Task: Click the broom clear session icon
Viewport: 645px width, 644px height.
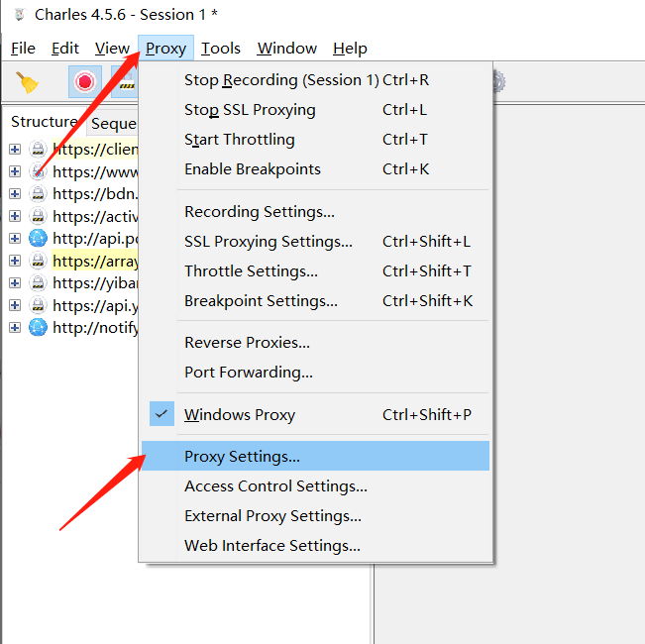Action: pos(27,82)
